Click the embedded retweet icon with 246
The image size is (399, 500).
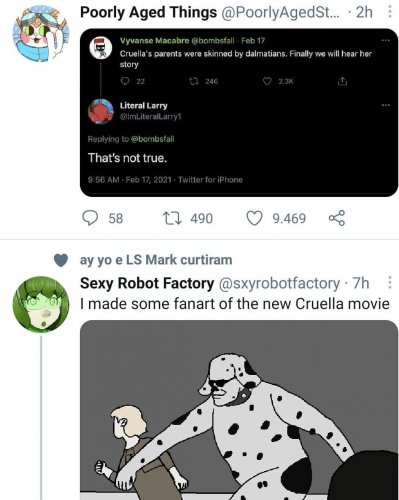[194, 81]
